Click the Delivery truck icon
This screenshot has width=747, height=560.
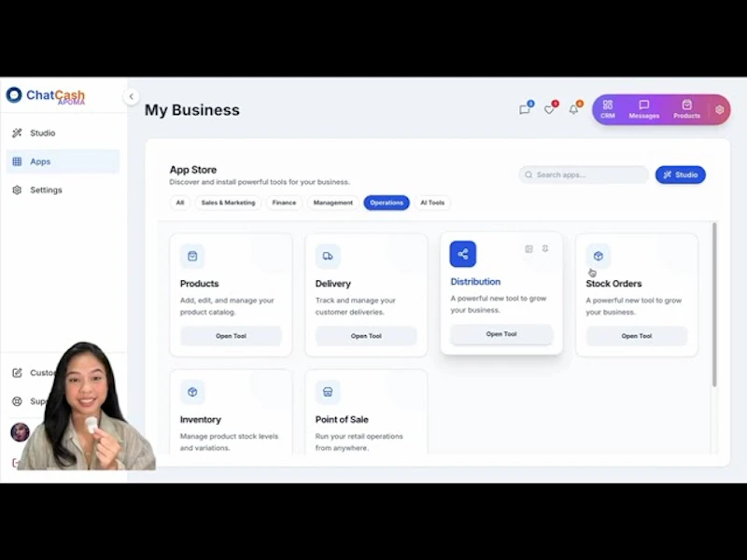point(328,256)
